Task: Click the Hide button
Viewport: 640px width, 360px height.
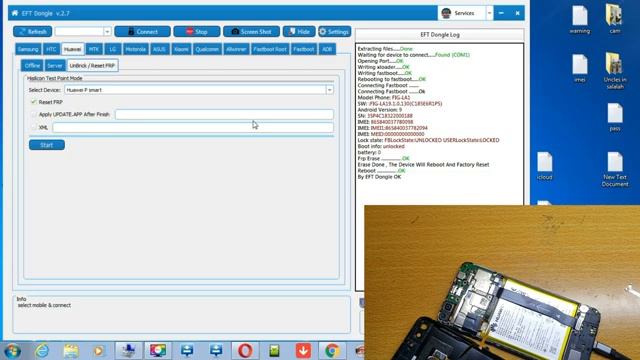Action: (299, 31)
